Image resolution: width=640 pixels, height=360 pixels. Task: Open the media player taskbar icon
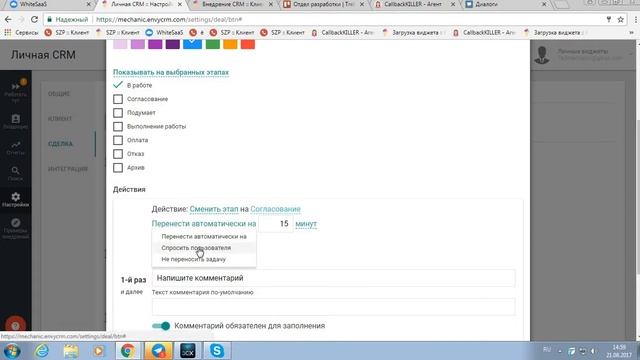98,351
